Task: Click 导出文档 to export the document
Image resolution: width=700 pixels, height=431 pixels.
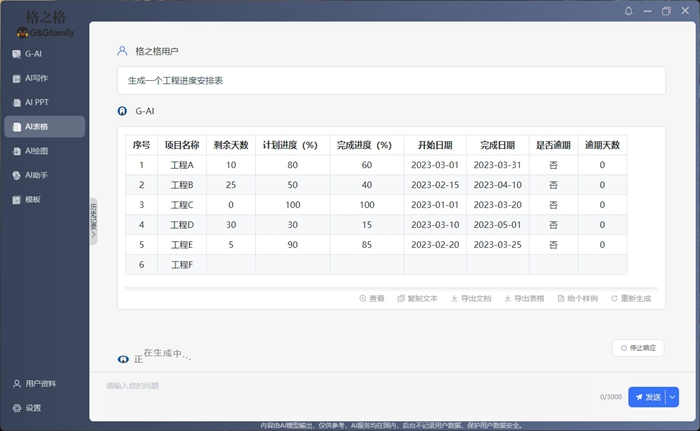Action: tap(471, 298)
